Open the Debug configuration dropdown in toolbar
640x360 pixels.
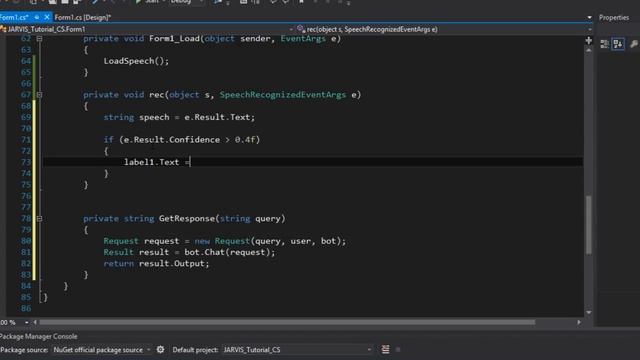click(x=186, y=2)
